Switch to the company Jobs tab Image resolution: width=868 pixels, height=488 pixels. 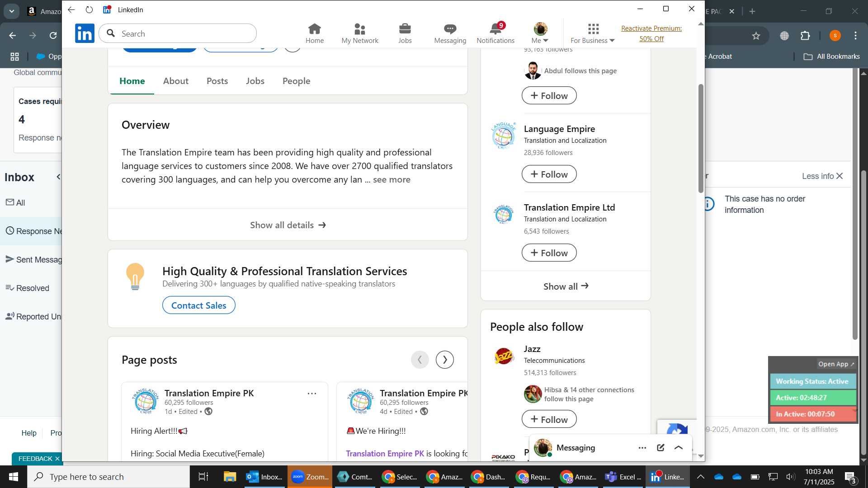(255, 81)
